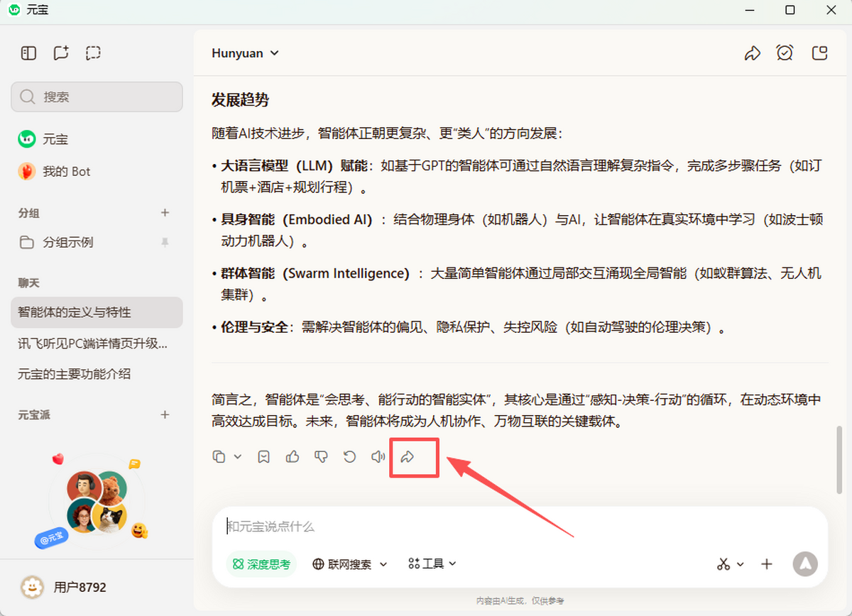The width and height of the screenshot is (852, 616).
Task: Open the Hunyuan model dropdown
Action: [x=245, y=53]
